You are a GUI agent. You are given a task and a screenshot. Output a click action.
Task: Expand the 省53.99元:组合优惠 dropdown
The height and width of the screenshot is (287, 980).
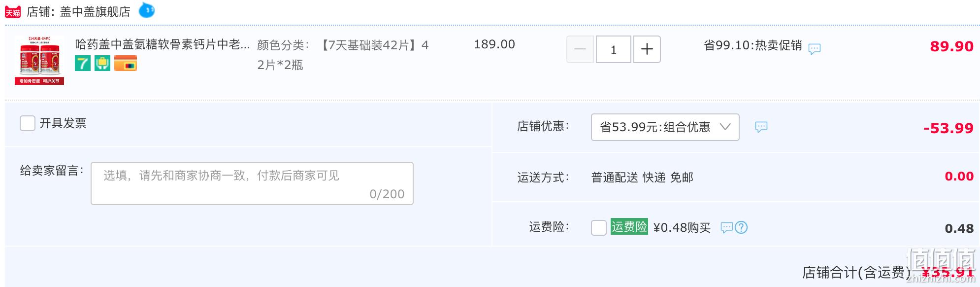tap(665, 127)
